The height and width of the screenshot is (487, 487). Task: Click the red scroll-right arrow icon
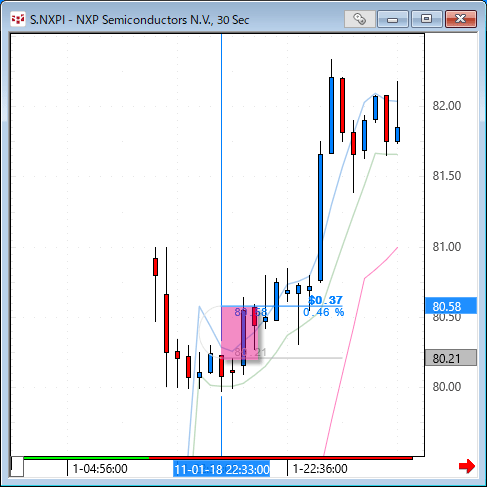(467, 466)
